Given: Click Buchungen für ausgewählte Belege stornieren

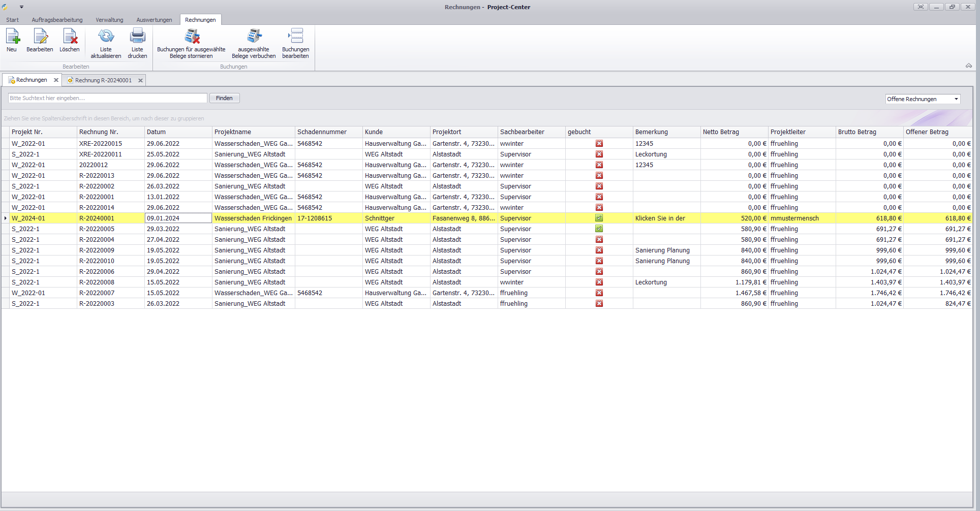Looking at the screenshot, I should [x=191, y=37].
